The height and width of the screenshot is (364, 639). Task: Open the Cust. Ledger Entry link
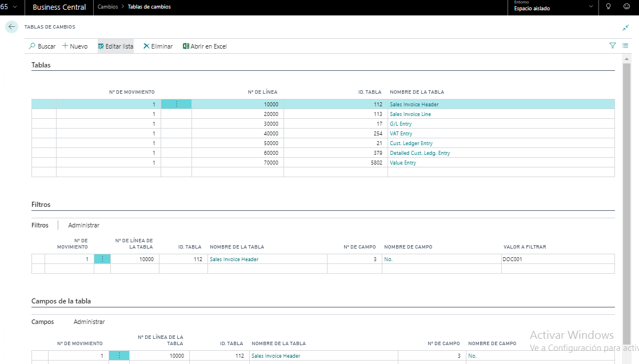click(x=411, y=143)
